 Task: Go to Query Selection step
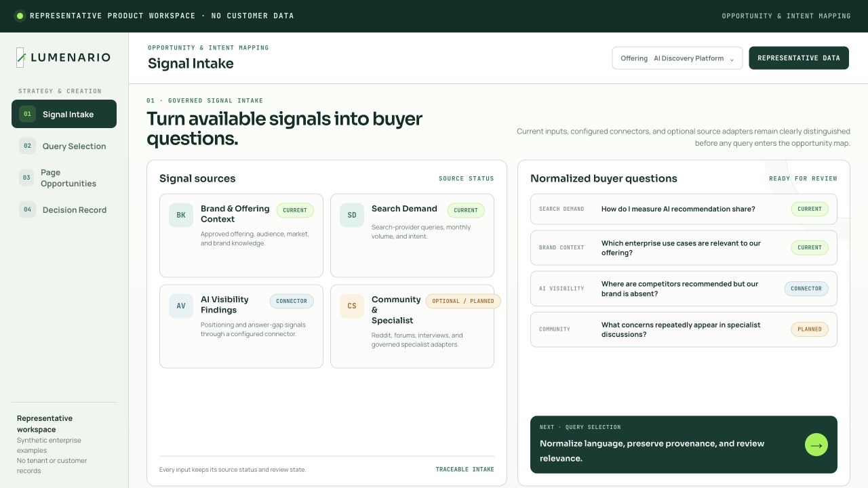click(64, 146)
